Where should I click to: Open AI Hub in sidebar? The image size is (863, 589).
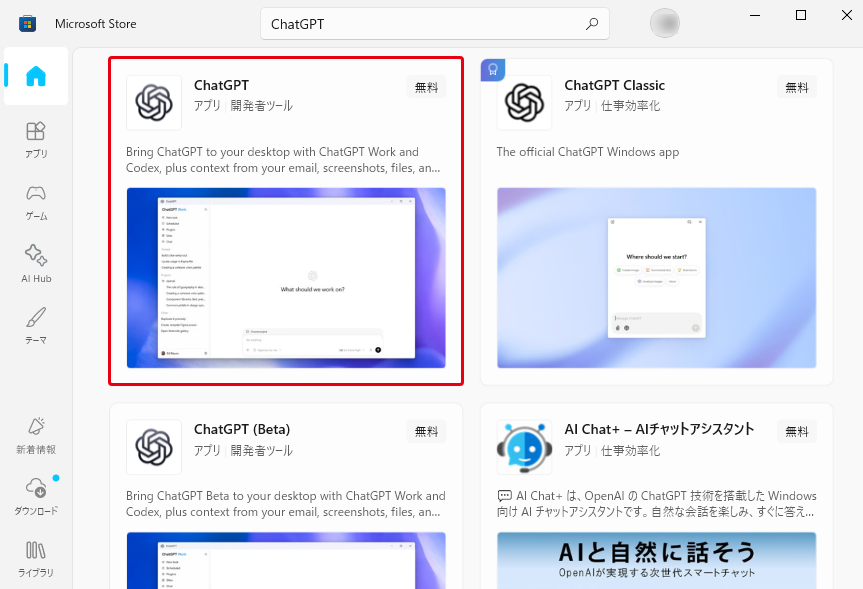[36, 264]
